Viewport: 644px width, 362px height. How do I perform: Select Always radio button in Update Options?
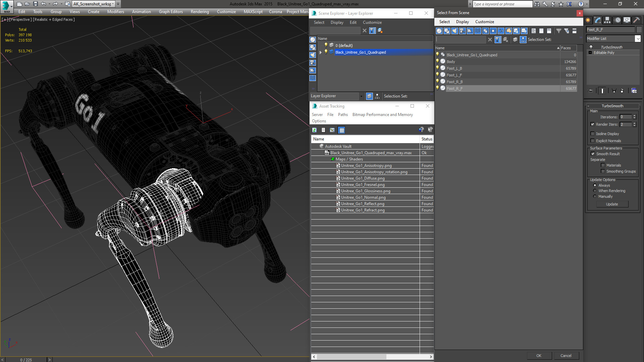[x=595, y=185]
